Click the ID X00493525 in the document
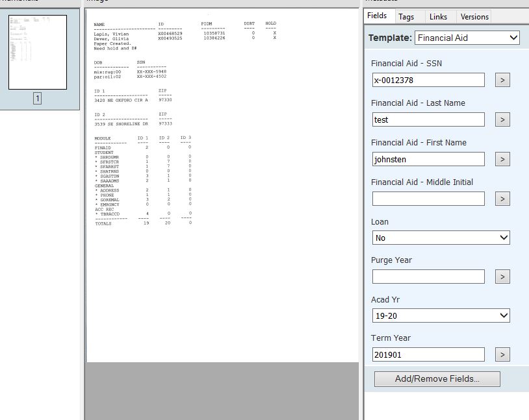Image resolution: width=529 pixels, height=420 pixels. [x=170, y=38]
